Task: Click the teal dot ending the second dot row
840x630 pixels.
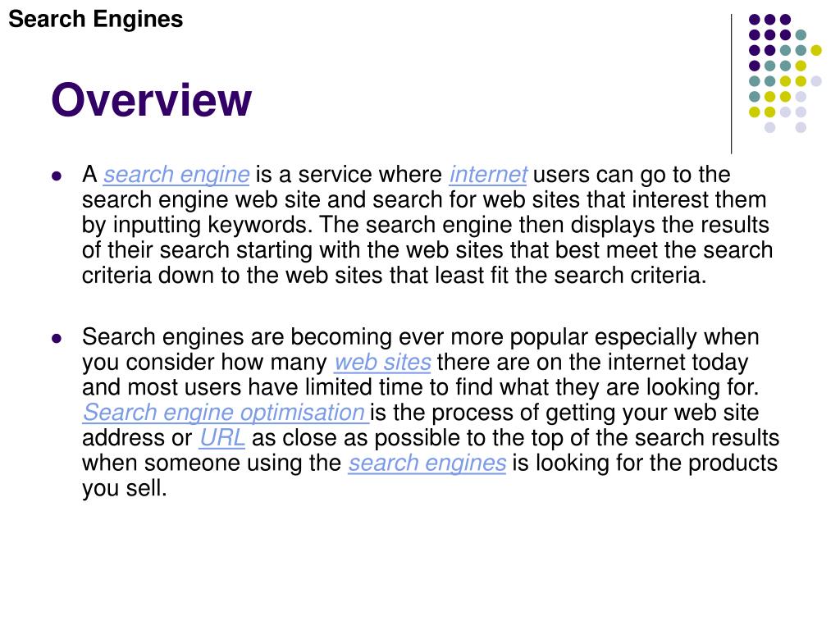Action: [x=801, y=35]
